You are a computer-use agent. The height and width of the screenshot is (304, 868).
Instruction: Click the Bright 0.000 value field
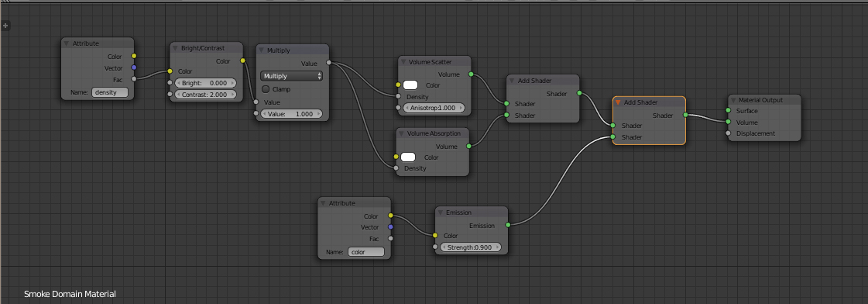[x=205, y=83]
